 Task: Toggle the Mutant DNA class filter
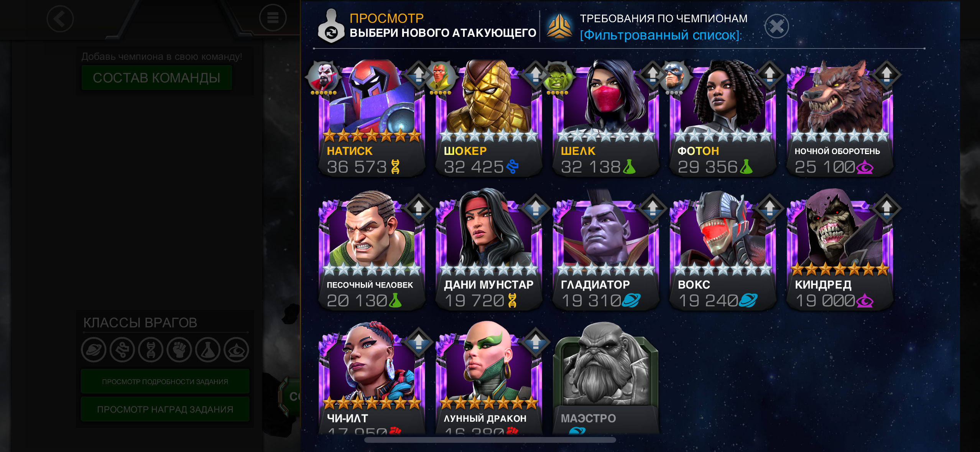pyautogui.click(x=151, y=350)
